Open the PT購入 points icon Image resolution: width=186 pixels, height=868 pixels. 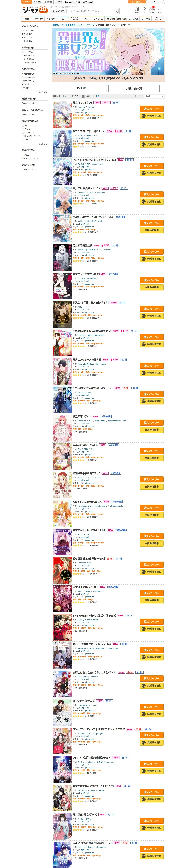coord(152,10)
